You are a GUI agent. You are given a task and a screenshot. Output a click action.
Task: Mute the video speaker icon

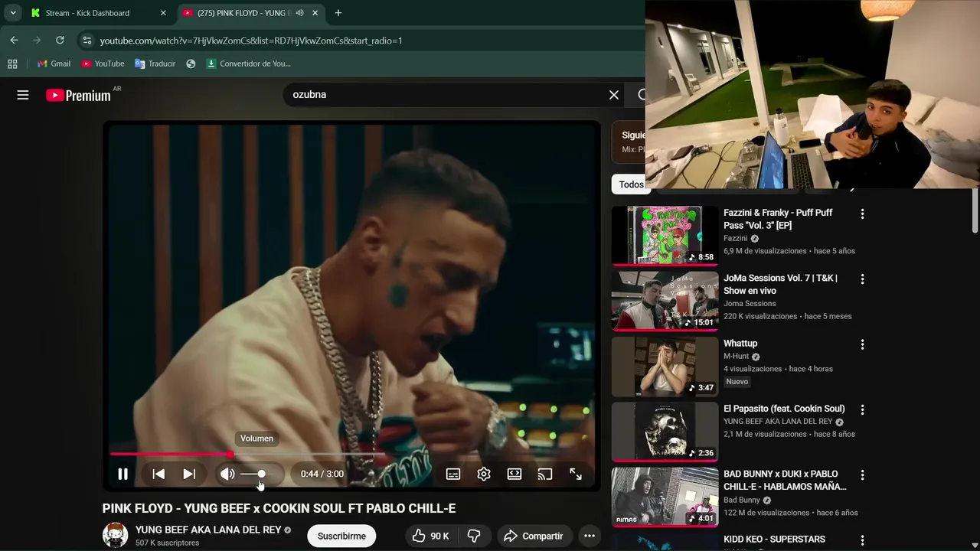tap(227, 474)
